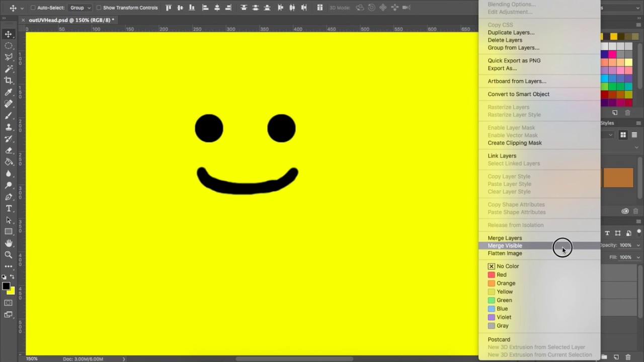The height and width of the screenshot is (362, 644).
Task: Select the Eraser tool
Action: click(x=9, y=150)
